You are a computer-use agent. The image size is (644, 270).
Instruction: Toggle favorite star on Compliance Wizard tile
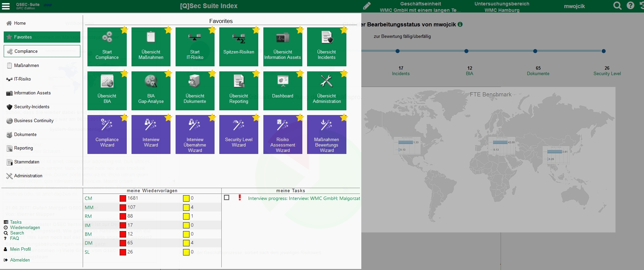pyautogui.click(x=124, y=118)
